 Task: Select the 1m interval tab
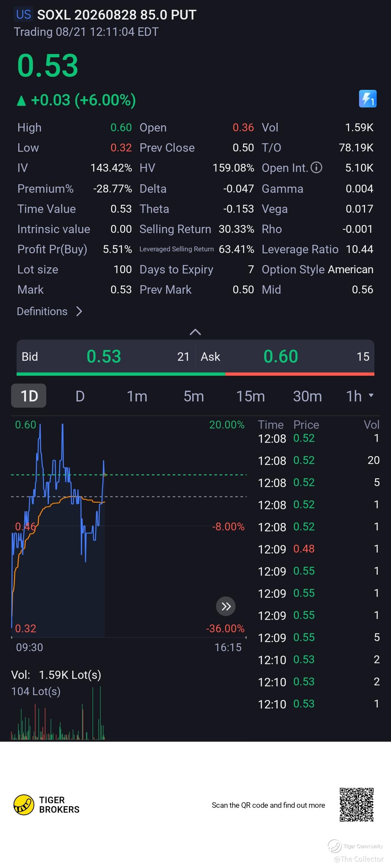click(137, 396)
